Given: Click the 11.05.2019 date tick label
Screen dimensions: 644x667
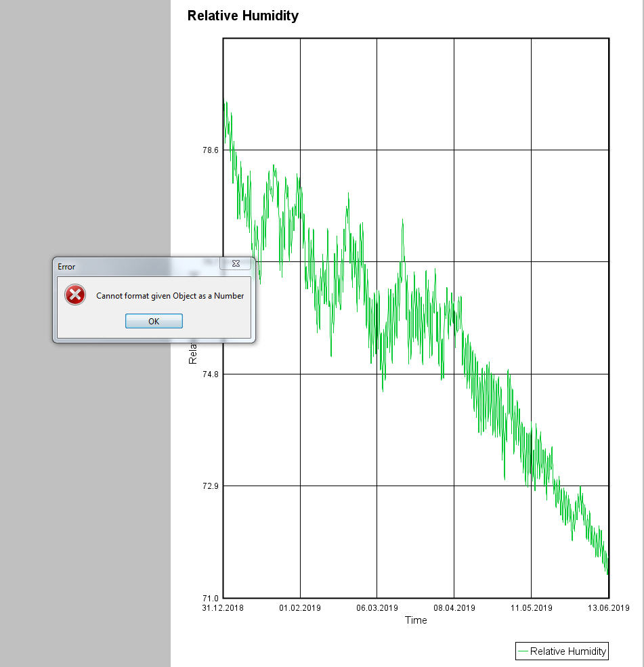Looking at the screenshot, I should 532,608.
